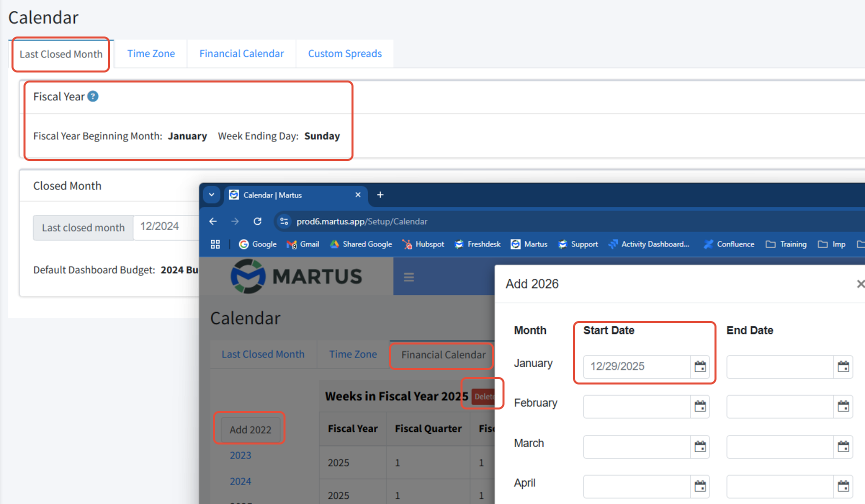Click the 'Default Dashboard Budget:' label

pyautogui.click(x=94, y=270)
